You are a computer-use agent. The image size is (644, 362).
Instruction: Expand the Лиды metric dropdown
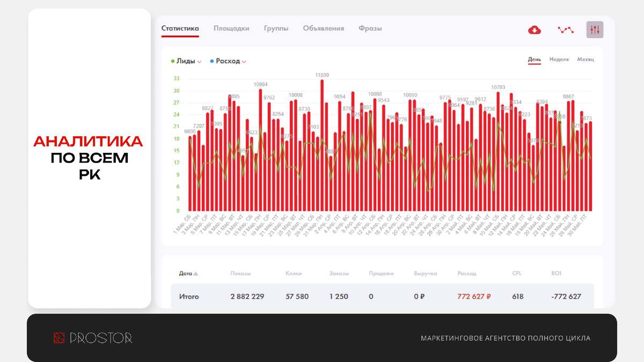click(x=199, y=62)
